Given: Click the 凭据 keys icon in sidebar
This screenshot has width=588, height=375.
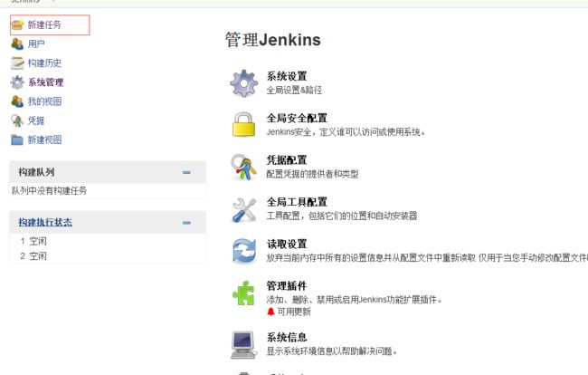Looking at the screenshot, I should (x=17, y=120).
